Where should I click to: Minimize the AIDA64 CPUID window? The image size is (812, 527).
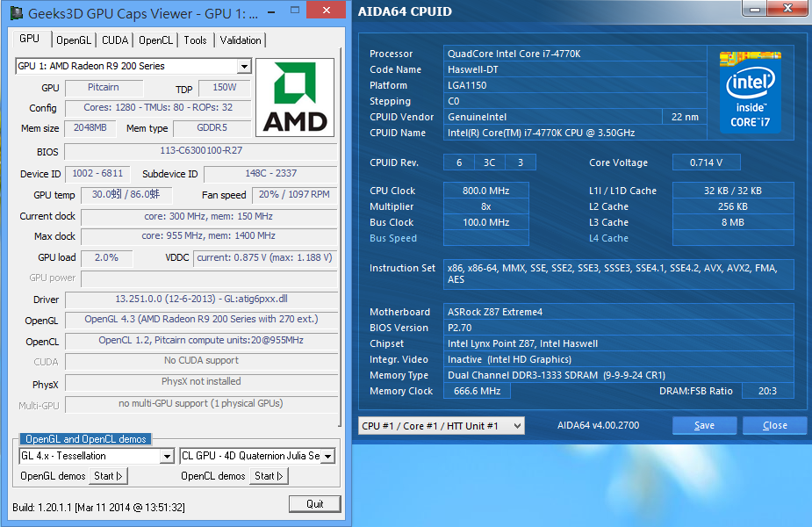coord(755,9)
